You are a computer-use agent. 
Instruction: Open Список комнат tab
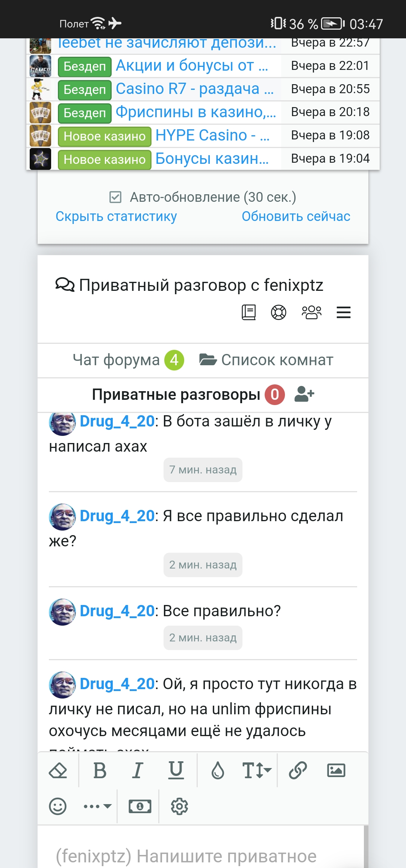[x=266, y=360]
